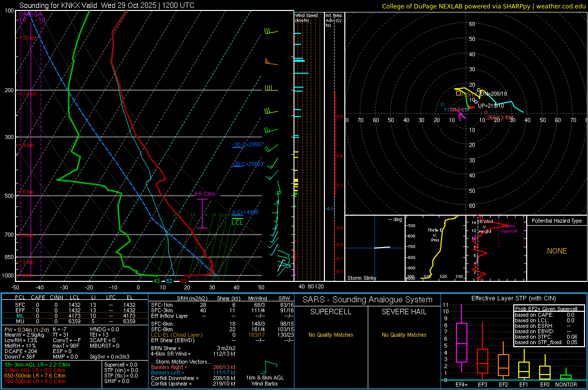Click the '15 km' height marker
The image size is (588, 390).
click(x=30, y=38)
